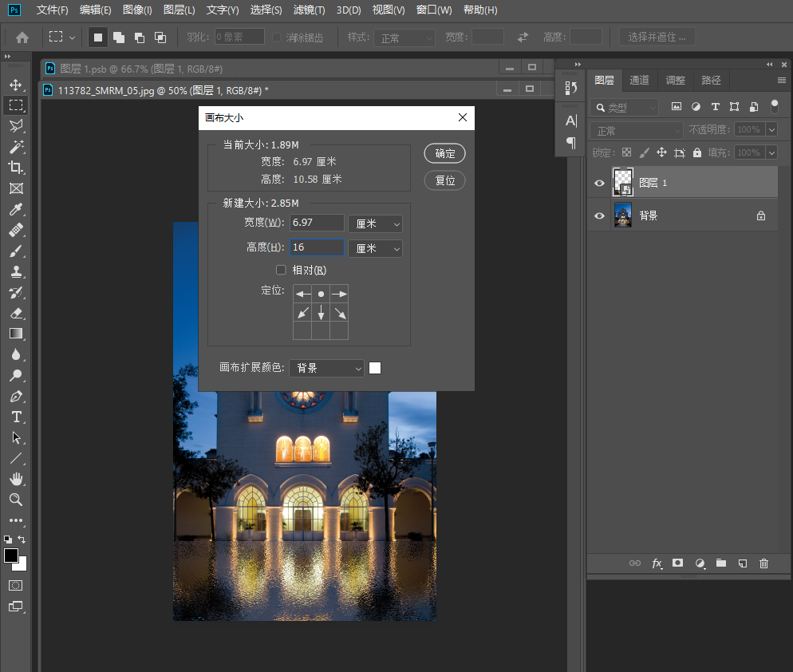Click 确定 button in canvas dialog
This screenshot has height=672, width=793.
tap(444, 153)
